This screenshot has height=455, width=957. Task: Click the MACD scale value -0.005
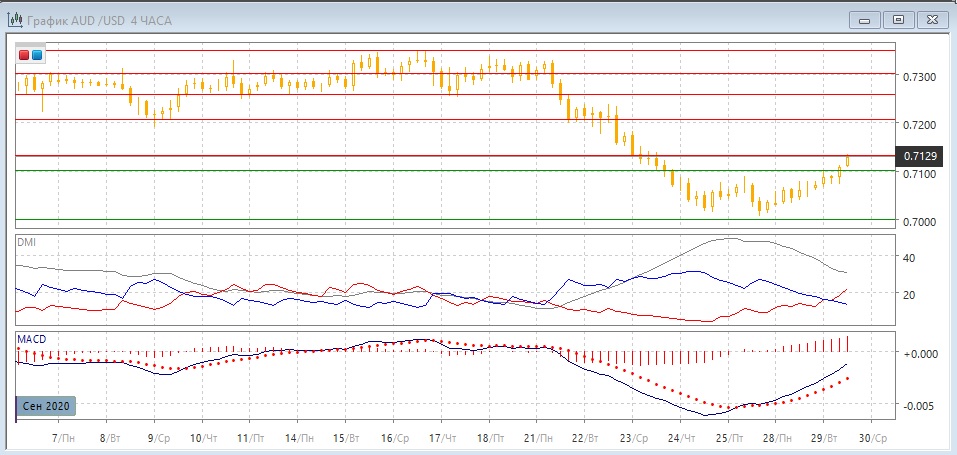919,405
